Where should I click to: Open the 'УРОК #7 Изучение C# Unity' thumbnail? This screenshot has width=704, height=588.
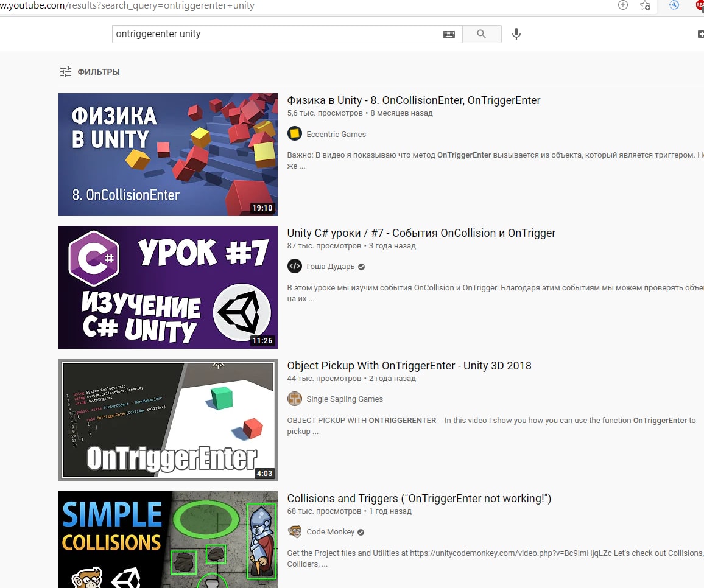168,287
